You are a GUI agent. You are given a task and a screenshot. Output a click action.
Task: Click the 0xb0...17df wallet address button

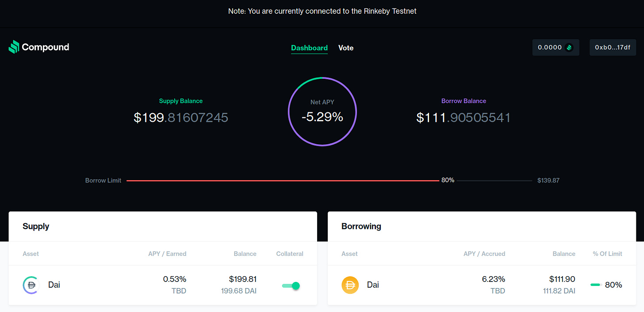pyautogui.click(x=613, y=47)
